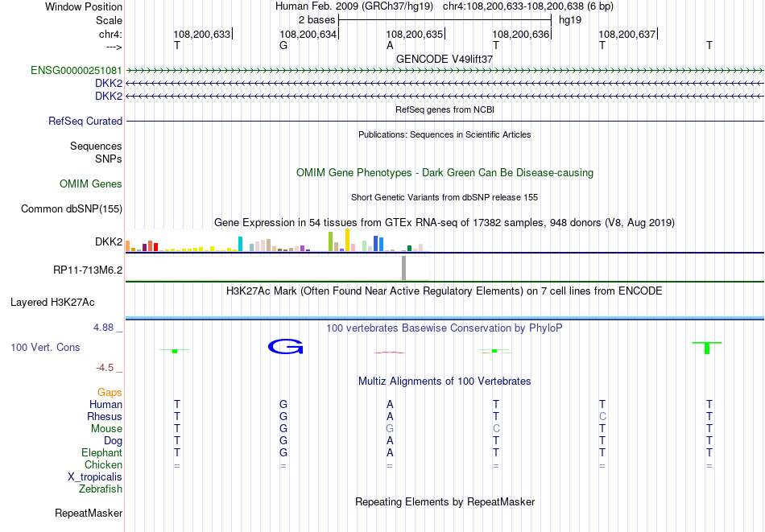765x532 pixels.
Task: Click the Rhesus C mismatch base
Action: point(602,416)
